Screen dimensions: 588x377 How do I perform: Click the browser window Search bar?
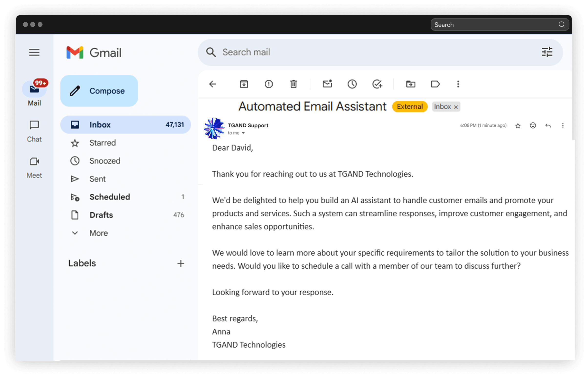pyautogui.click(x=500, y=24)
